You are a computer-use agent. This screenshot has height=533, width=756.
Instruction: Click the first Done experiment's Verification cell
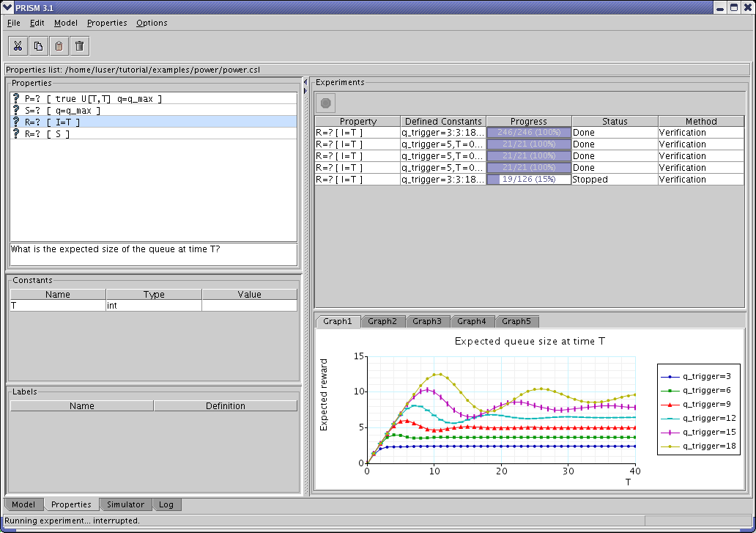coord(701,132)
